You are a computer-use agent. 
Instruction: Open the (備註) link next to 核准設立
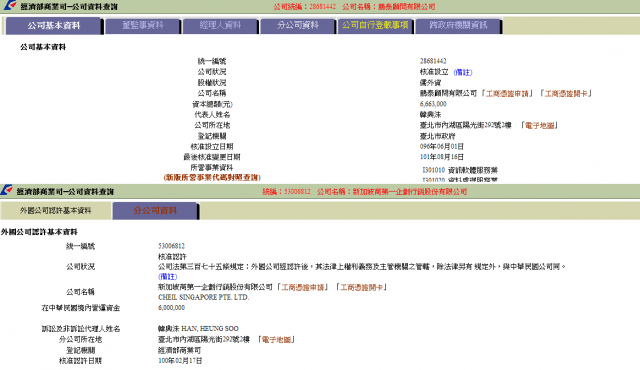click(463, 72)
